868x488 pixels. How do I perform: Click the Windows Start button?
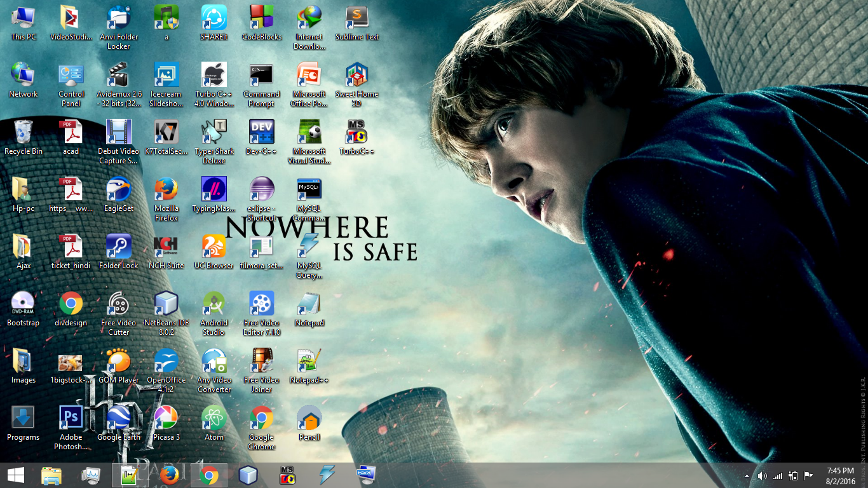(x=16, y=475)
